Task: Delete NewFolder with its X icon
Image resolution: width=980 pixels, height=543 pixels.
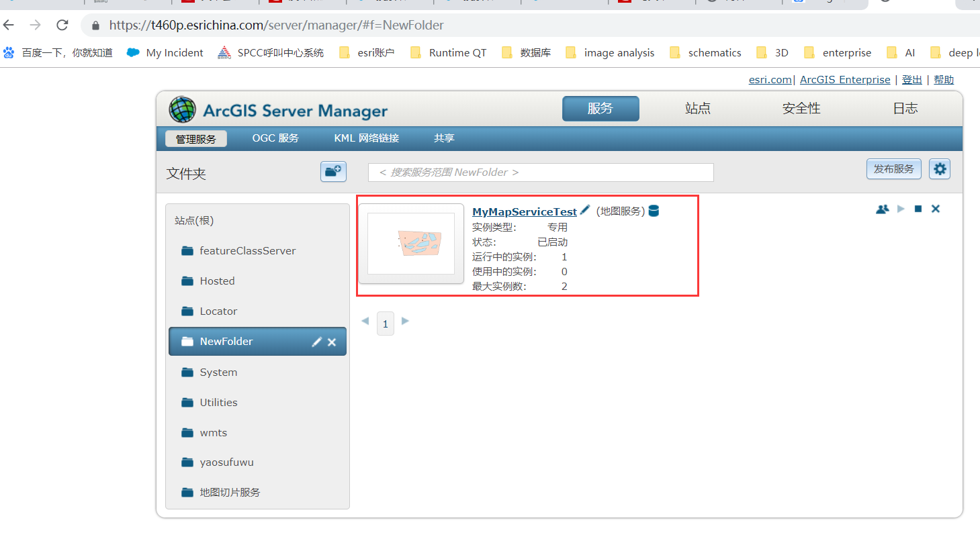Action: click(x=331, y=342)
